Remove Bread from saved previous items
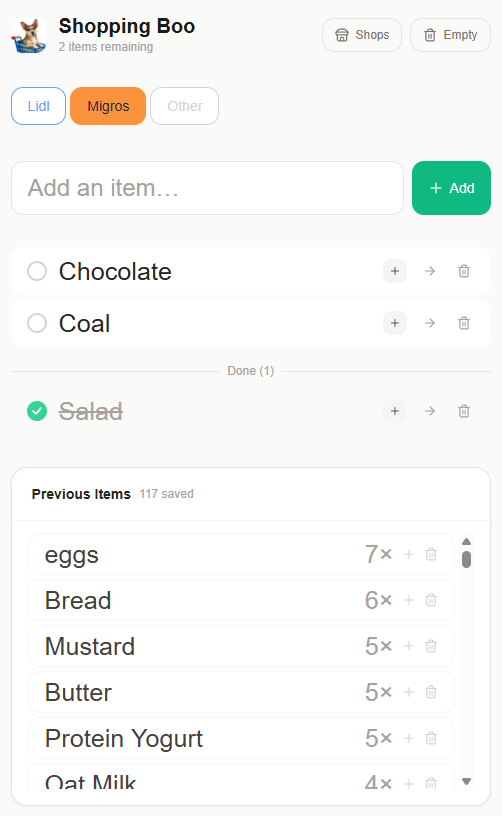The height and width of the screenshot is (816, 502). tap(431, 600)
